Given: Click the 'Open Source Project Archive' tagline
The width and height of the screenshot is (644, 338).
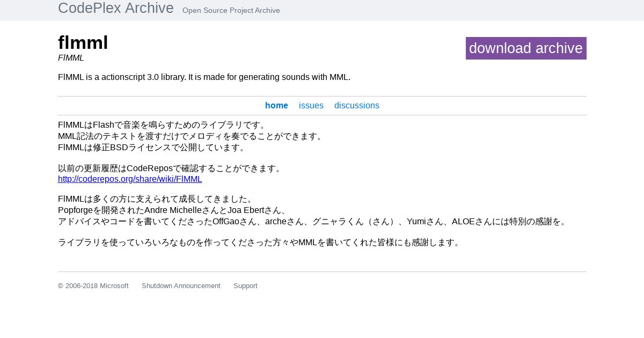Looking at the screenshot, I should 231,10.
